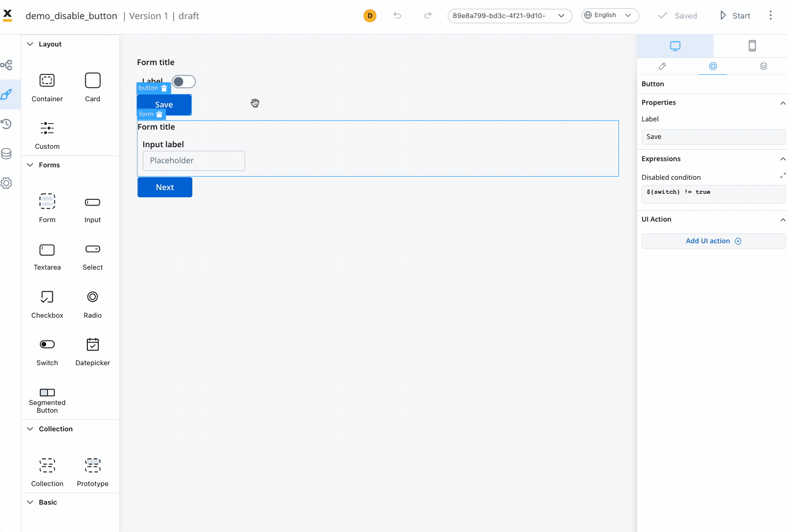Open the pencil styling tab
Image resolution: width=788 pixels, height=532 pixels.
(662, 66)
